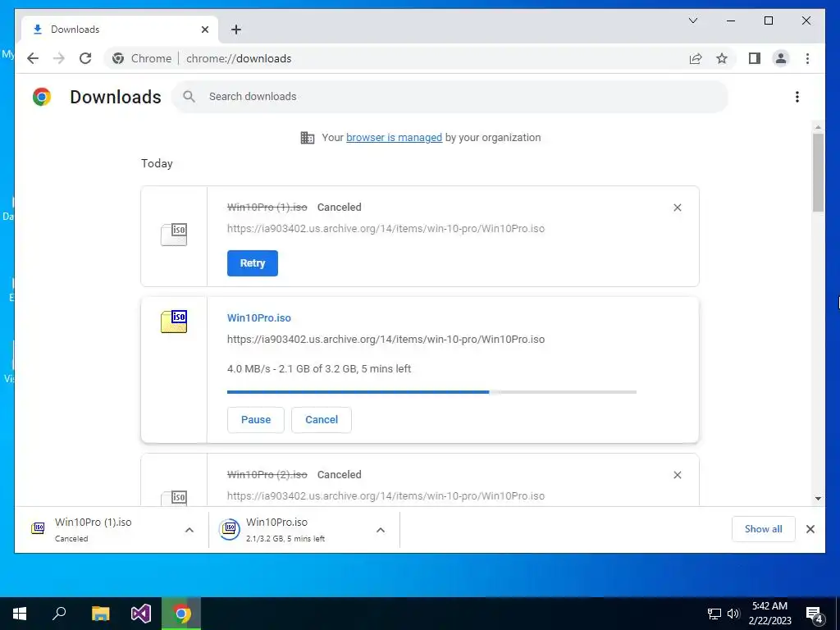
Task: Reload the downloads page
Action: tap(85, 58)
